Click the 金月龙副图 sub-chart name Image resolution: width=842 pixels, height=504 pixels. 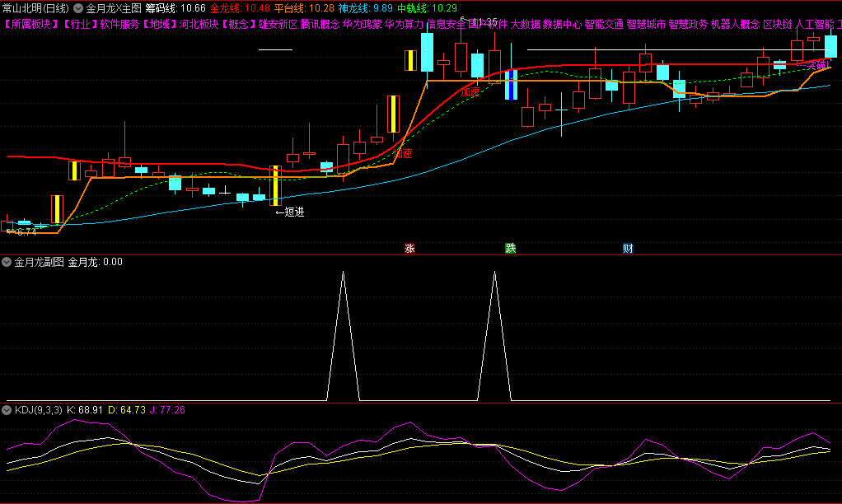[x=40, y=262]
